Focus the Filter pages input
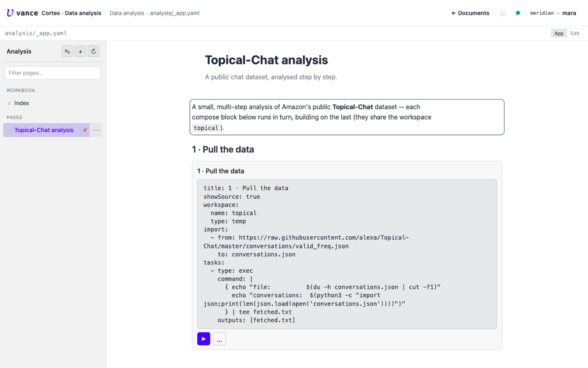This screenshot has width=588, height=368. (53, 73)
